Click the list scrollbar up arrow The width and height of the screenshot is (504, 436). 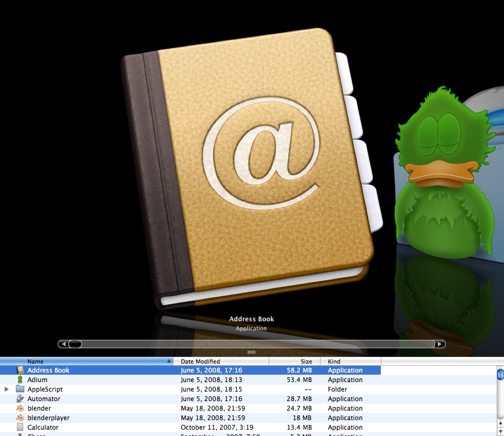(500, 423)
